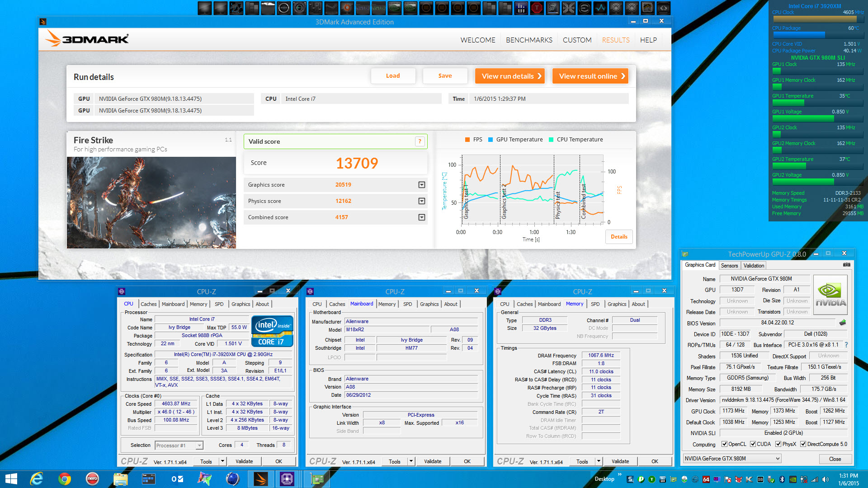Expand the Physics score details
Screen dimensions: 868x488
tap(421, 201)
